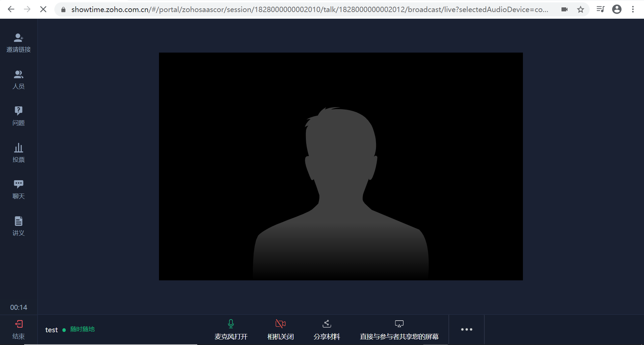
Task: Open the browser camera permission dropdown
Action: (x=565, y=9)
